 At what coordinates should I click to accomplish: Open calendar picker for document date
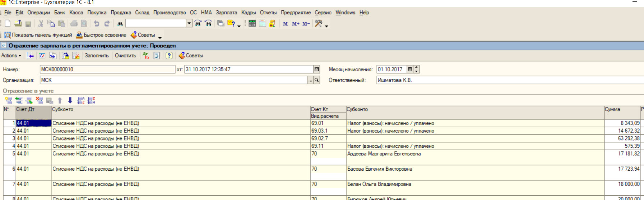tap(316, 70)
